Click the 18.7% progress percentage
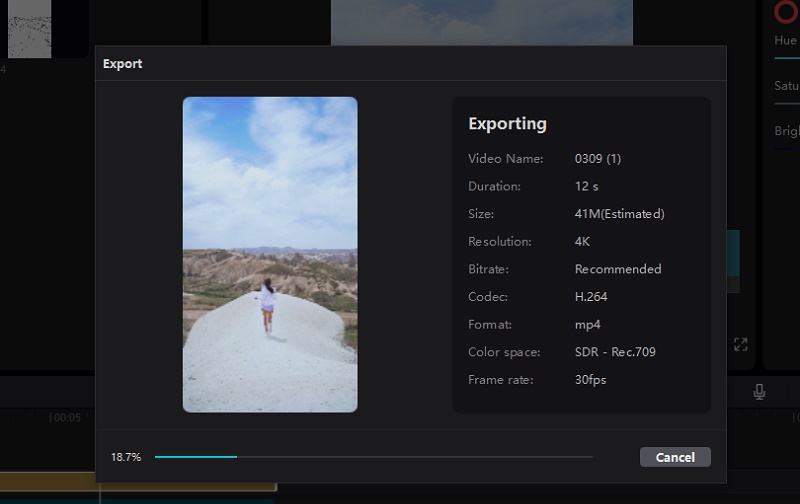Screen dimensions: 800x504 126,457
